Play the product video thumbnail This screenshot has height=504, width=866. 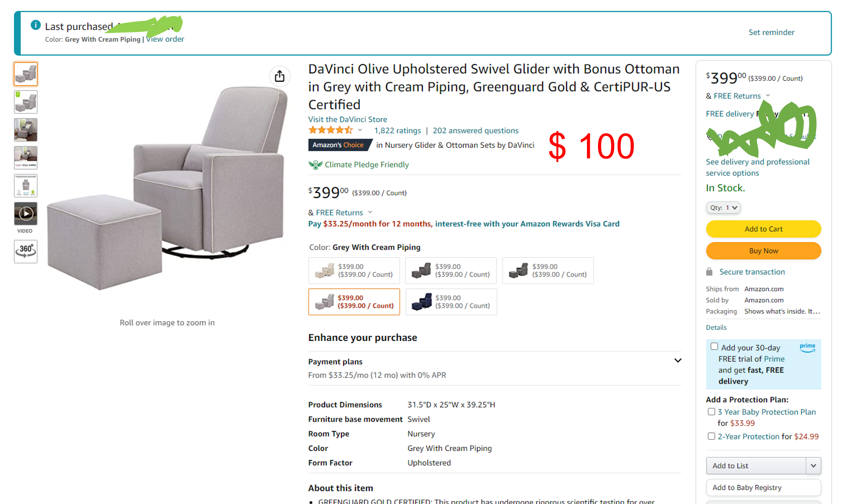tap(26, 213)
